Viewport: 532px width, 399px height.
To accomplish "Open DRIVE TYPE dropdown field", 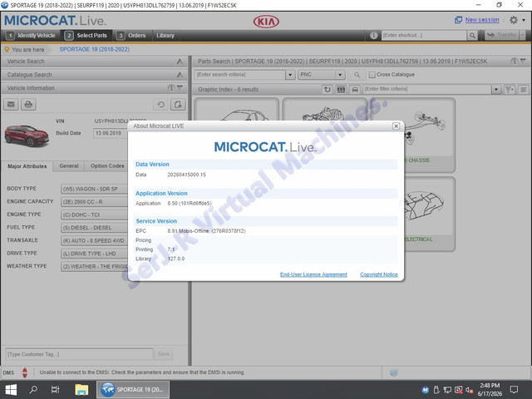I will [x=94, y=254].
